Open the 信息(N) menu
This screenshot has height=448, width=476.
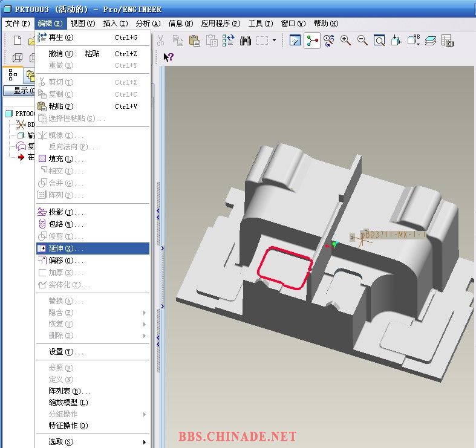pyautogui.click(x=181, y=24)
